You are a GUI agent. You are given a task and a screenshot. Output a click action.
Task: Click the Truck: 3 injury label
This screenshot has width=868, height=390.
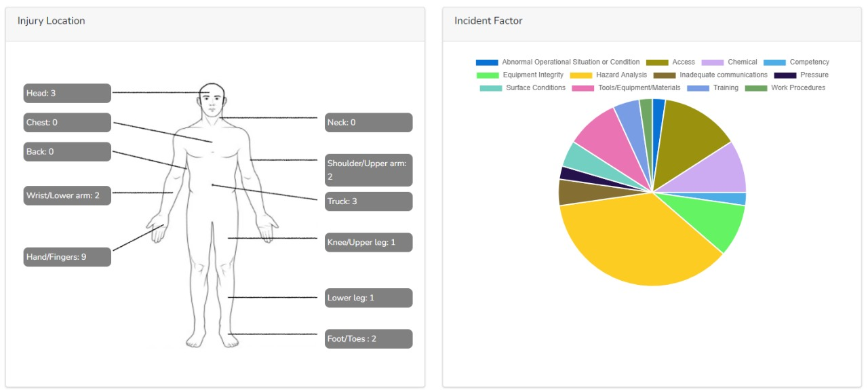pyautogui.click(x=368, y=201)
